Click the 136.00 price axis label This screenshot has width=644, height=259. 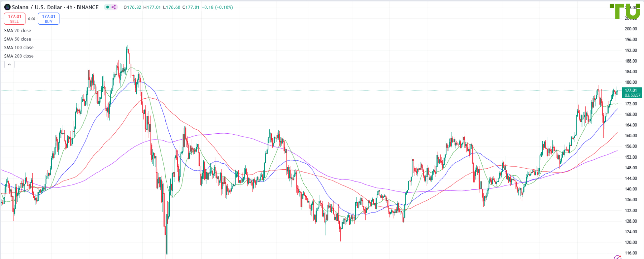[631, 200]
